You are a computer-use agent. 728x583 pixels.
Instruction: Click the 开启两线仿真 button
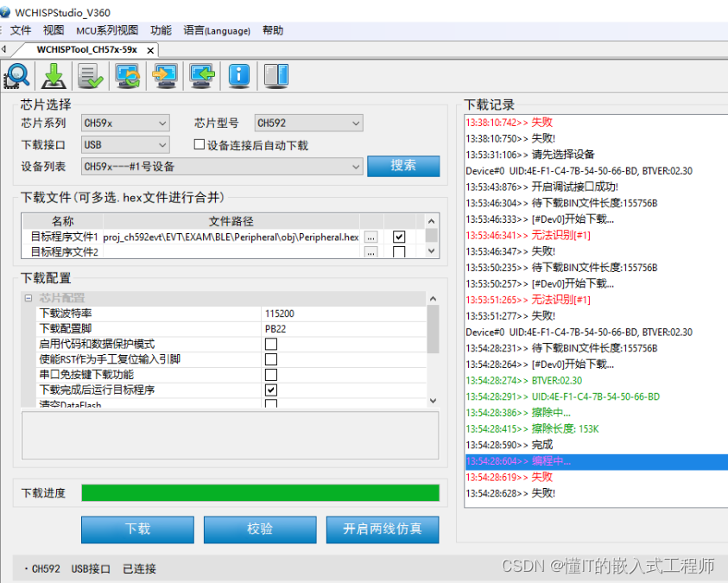coord(383,529)
